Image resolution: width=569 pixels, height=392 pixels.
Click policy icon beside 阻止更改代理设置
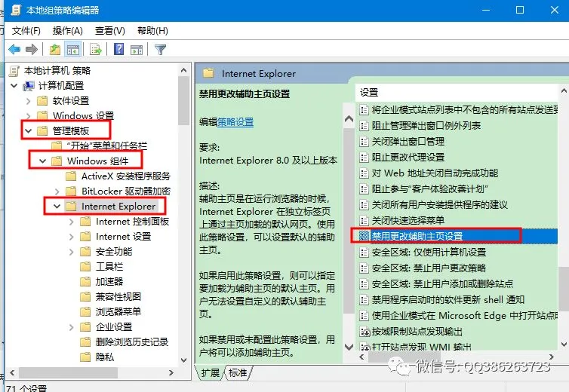click(364, 158)
